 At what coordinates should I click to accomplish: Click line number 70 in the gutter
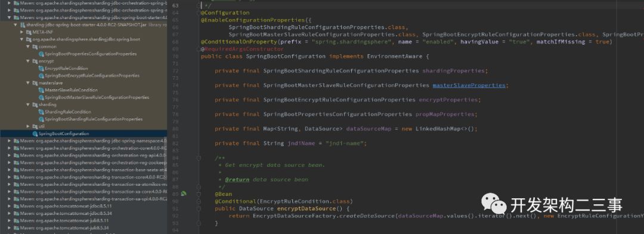(176, 56)
